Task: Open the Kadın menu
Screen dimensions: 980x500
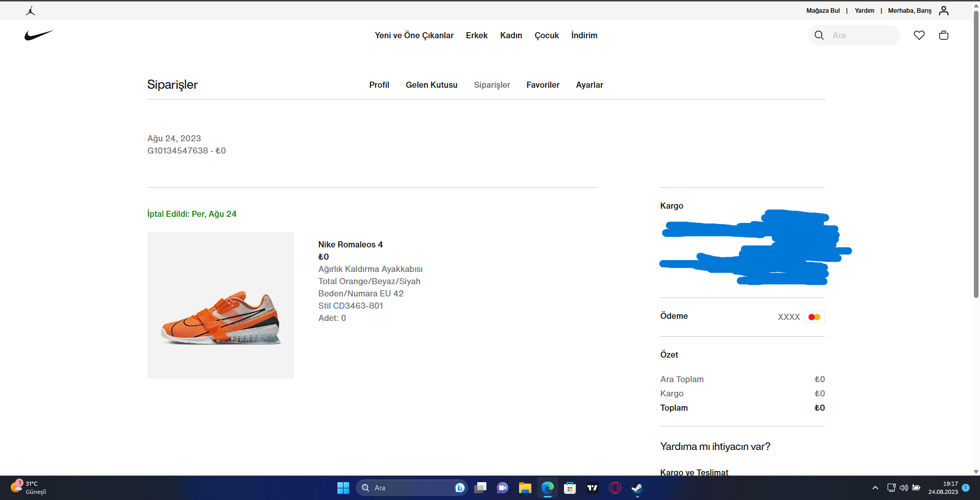Action: click(511, 35)
